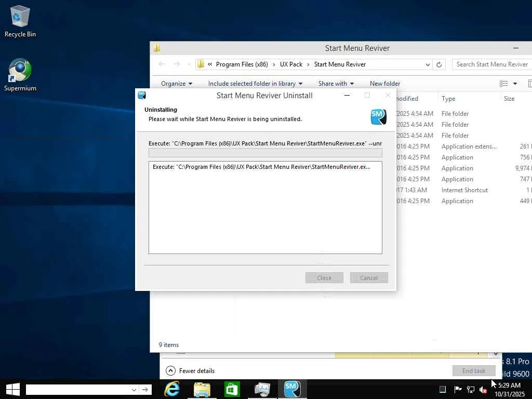The height and width of the screenshot is (399, 532).
Task: Go forward in the Explorer window
Action: click(x=177, y=64)
